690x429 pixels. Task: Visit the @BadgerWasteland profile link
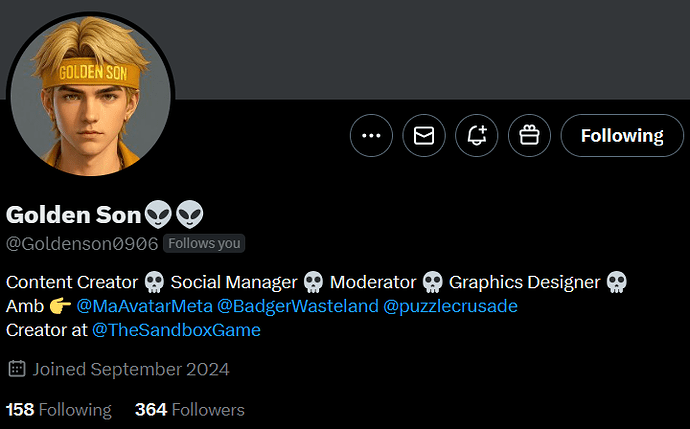tap(297, 306)
